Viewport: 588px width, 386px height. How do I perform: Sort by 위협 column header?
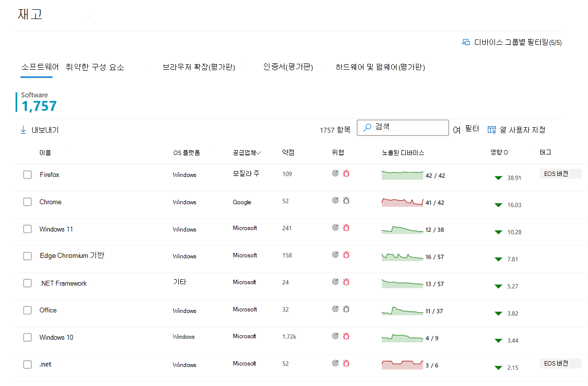point(338,153)
